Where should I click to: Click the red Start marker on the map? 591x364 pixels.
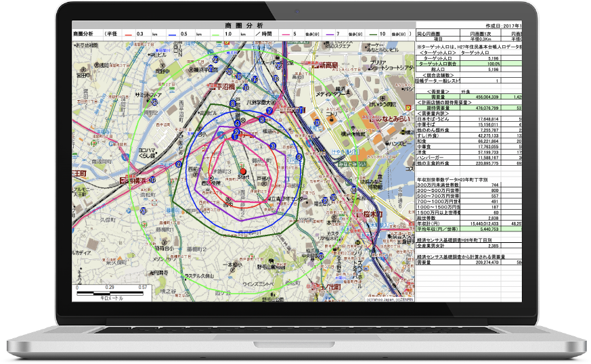tap(243, 171)
